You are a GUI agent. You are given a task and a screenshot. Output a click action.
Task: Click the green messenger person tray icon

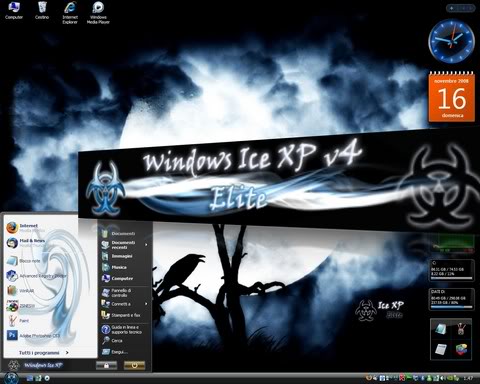coord(429,378)
